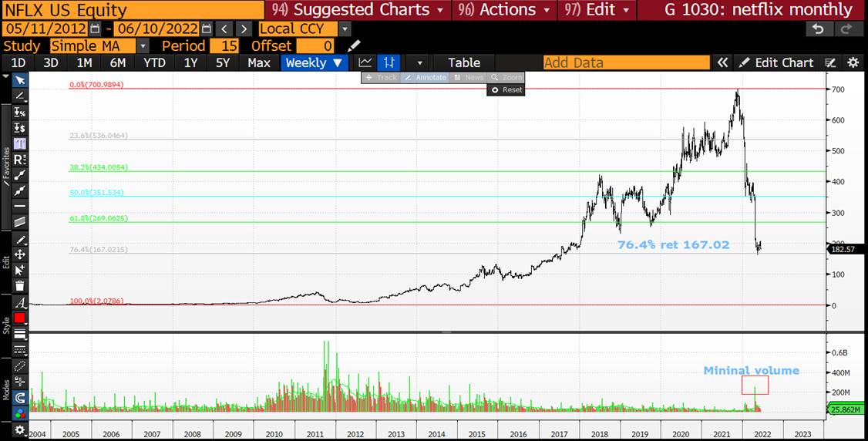This screenshot has width=868, height=441.
Task: Select the Max range tab
Action: 259,63
